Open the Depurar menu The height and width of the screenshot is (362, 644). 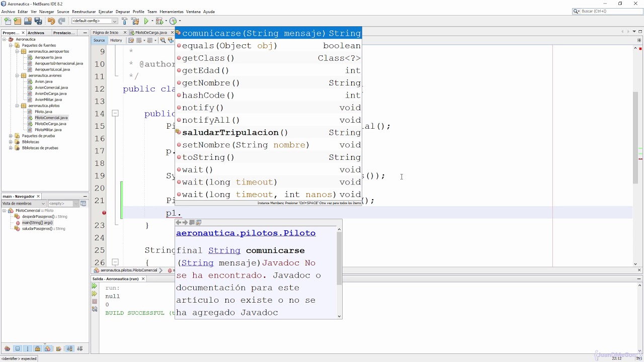pos(123,12)
